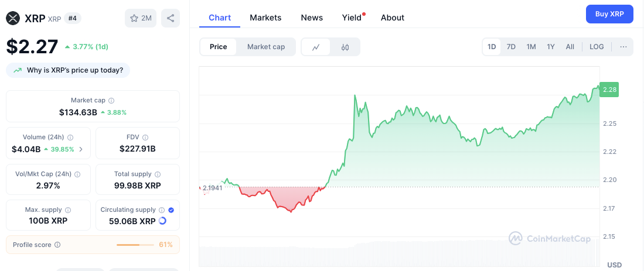This screenshot has height=271, width=644.
Task: Click the #4 rank badge
Action: (72, 19)
